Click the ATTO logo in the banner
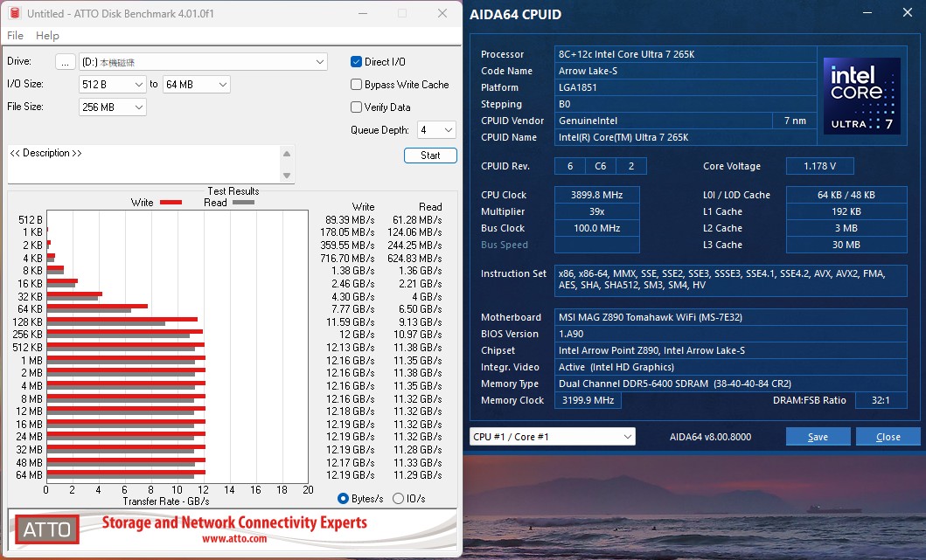926x560 pixels. coord(46,529)
